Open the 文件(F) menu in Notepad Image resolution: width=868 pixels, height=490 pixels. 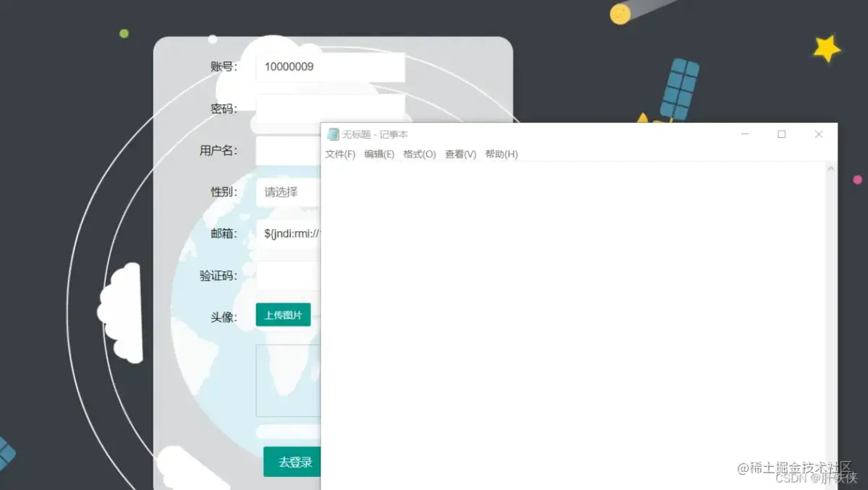(340, 154)
